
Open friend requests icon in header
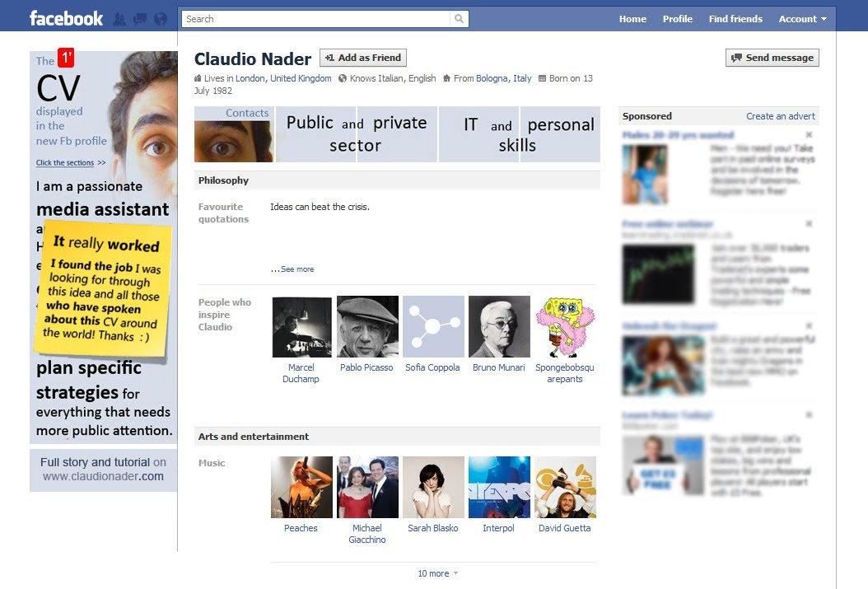[119, 20]
